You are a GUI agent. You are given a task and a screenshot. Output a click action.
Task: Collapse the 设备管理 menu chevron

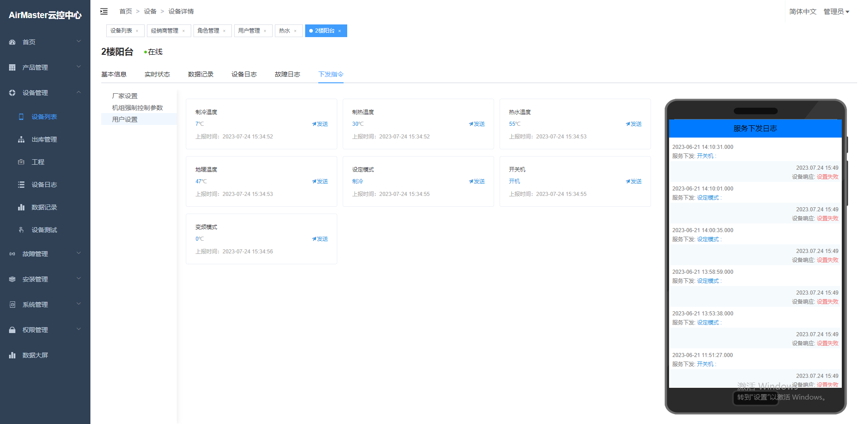click(79, 92)
